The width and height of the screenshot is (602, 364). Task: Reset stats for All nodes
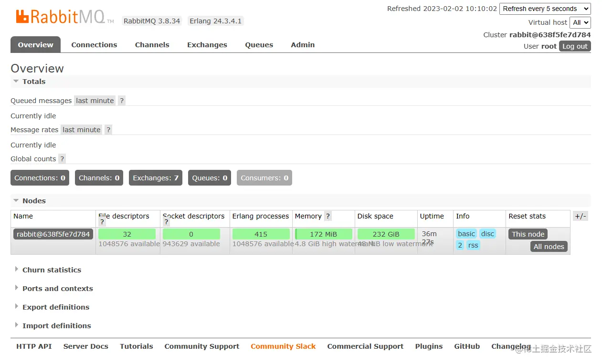tap(549, 247)
